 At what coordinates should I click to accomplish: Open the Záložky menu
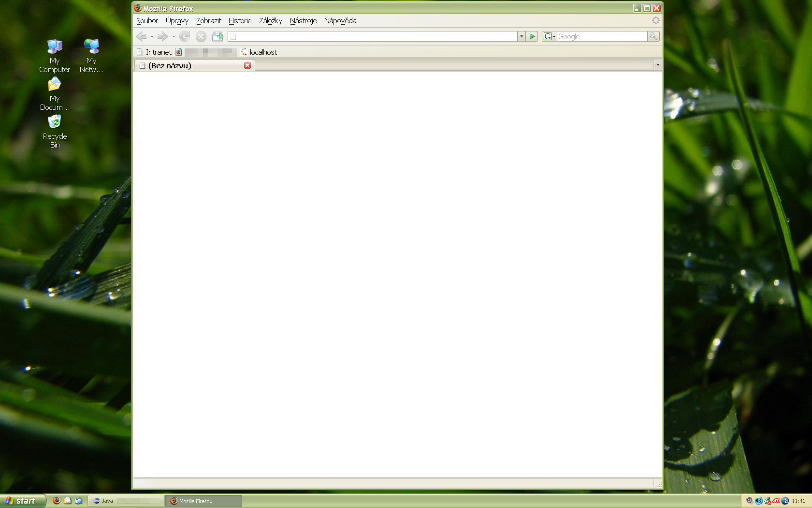tap(270, 21)
